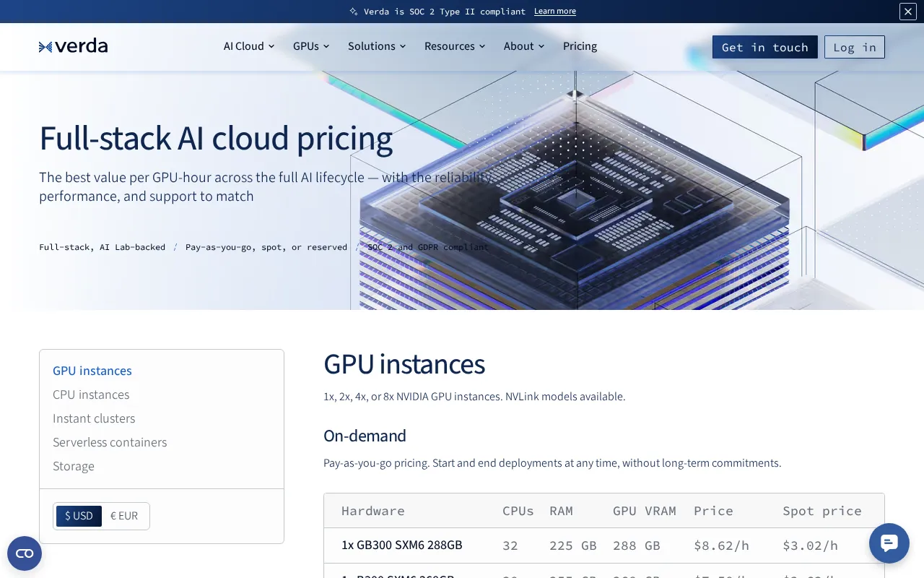The height and width of the screenshot is (578, 924).
Task: Click the Full-stack AI cloud pricing heading
Action: pyautogui.click(x=216, y=138)
